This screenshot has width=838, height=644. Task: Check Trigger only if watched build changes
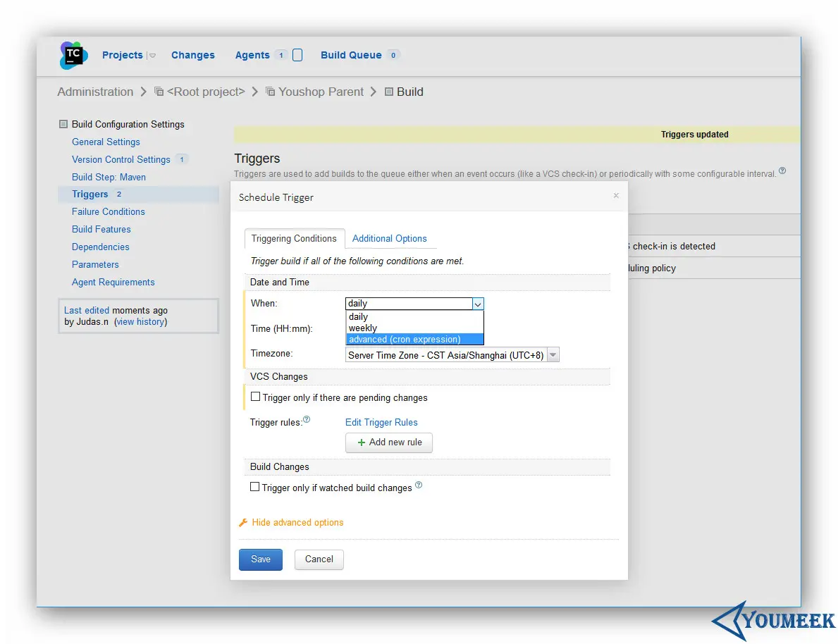coord(255,487)
